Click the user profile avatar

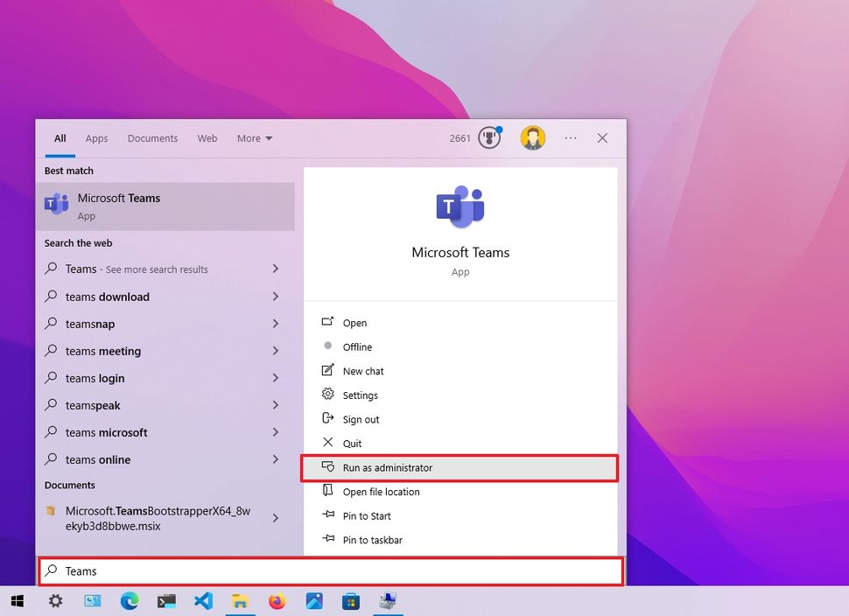tap(534, 137)
